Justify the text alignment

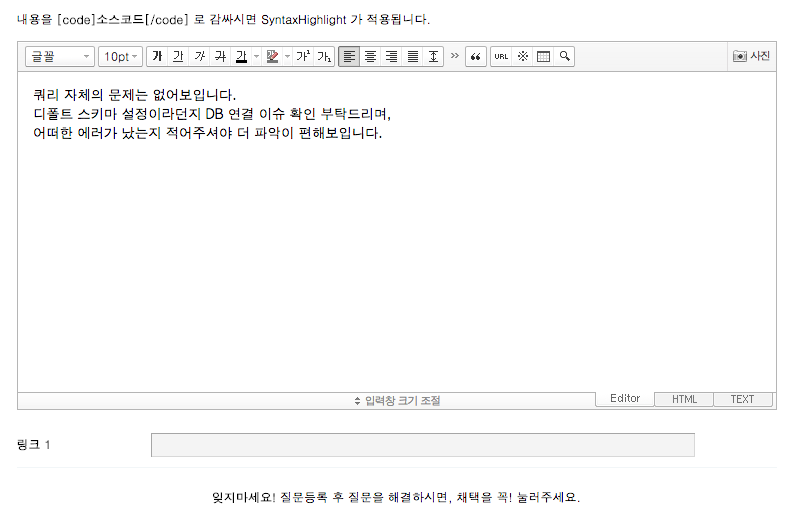(413, 56)
